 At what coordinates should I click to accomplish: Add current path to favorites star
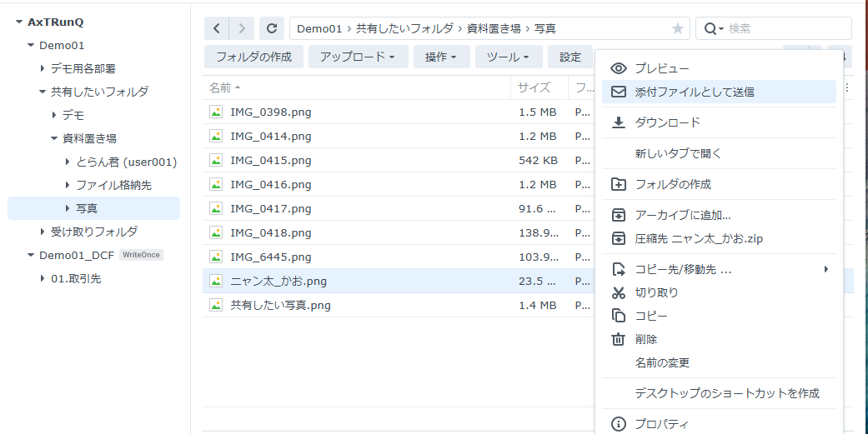678,29
